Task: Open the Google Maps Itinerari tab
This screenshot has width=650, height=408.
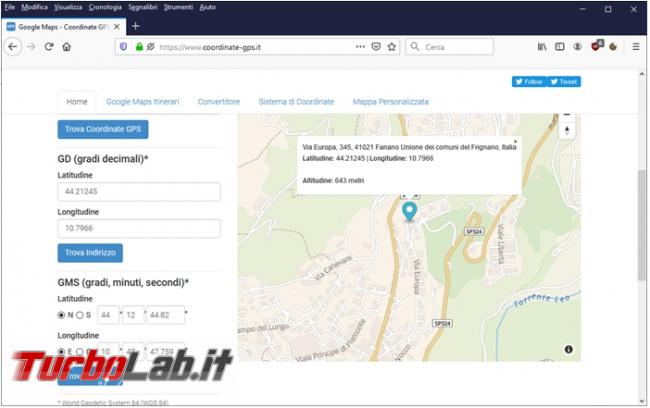Action: pyautogui.click(x=143, y=102)
